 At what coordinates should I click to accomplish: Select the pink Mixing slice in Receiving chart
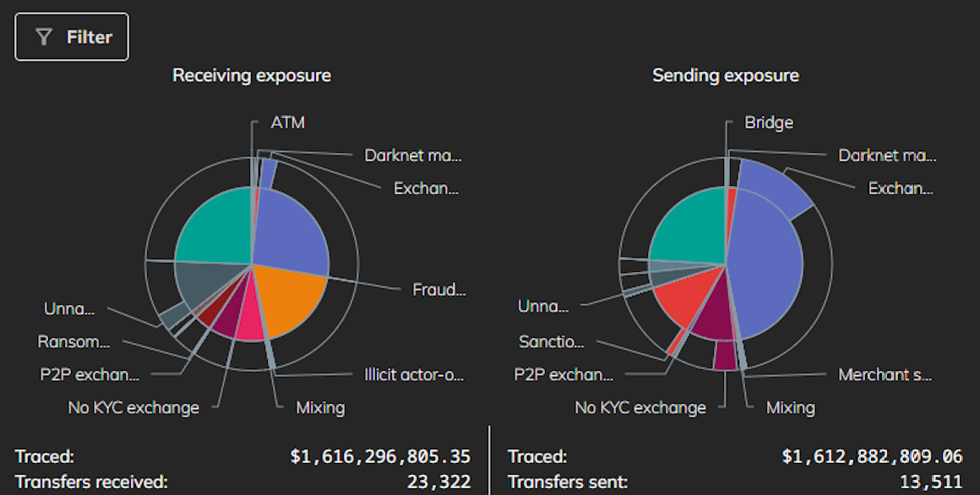[248, 313]
